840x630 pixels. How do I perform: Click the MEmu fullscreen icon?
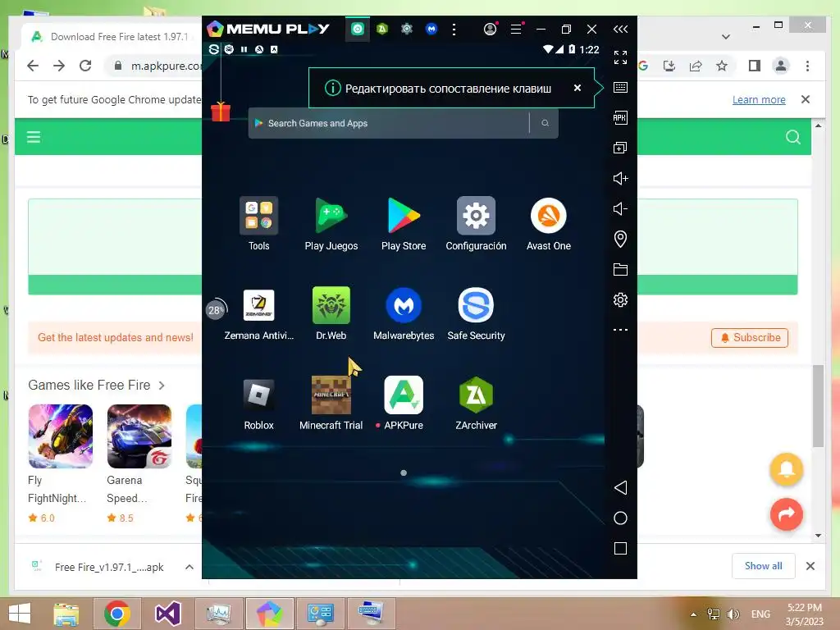click(620, 57)
